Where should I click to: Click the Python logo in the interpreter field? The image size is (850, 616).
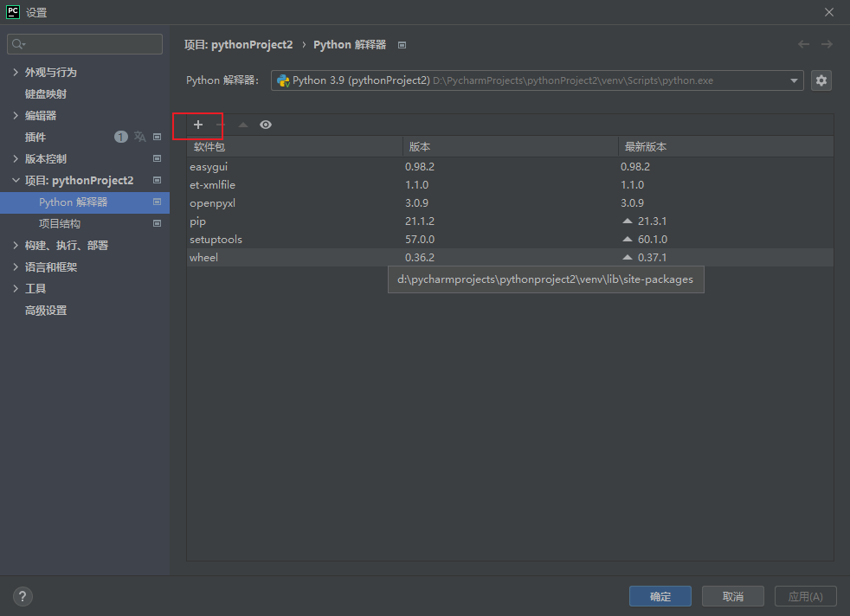click(x=284, y=80)
